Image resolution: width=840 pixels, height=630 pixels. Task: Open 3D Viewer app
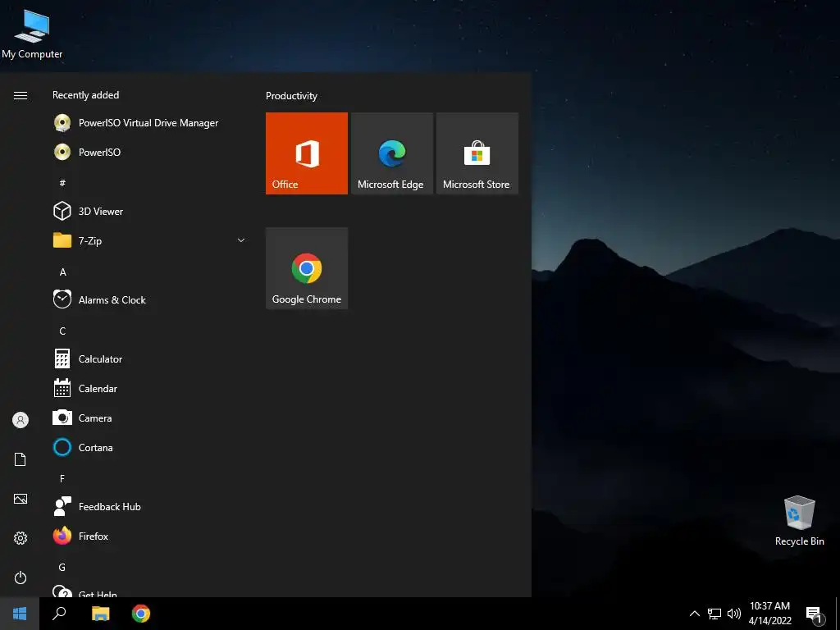point(150,211)
